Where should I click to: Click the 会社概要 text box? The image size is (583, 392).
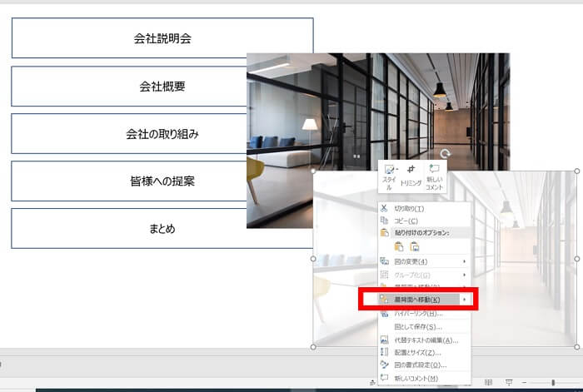pos(162,86)
